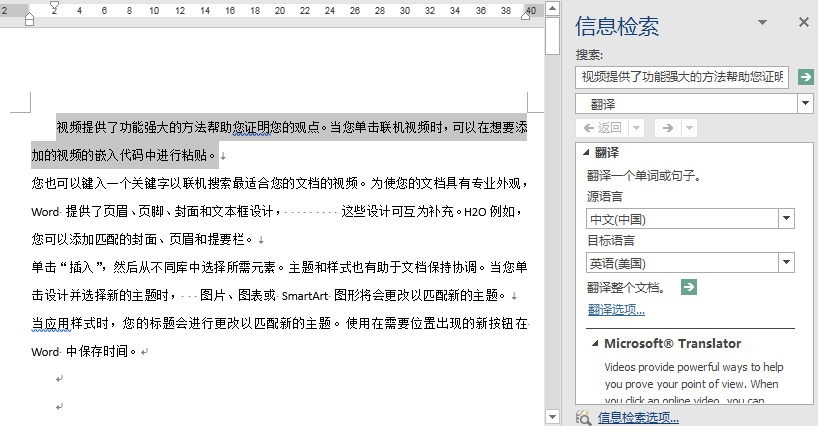
Task: Open the 信息检索选项 link
Action: coord(638,418)
